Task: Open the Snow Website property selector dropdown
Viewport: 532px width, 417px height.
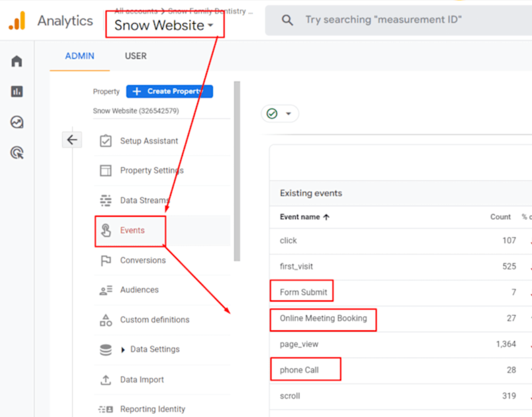Action: pyautogui.click(x=164, y=26)
